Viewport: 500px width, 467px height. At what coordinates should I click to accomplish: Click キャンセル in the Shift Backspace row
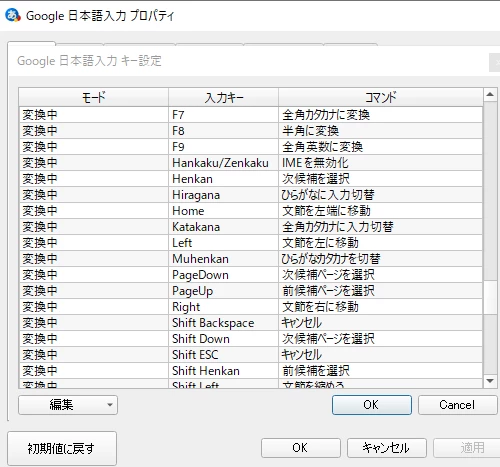381,323
